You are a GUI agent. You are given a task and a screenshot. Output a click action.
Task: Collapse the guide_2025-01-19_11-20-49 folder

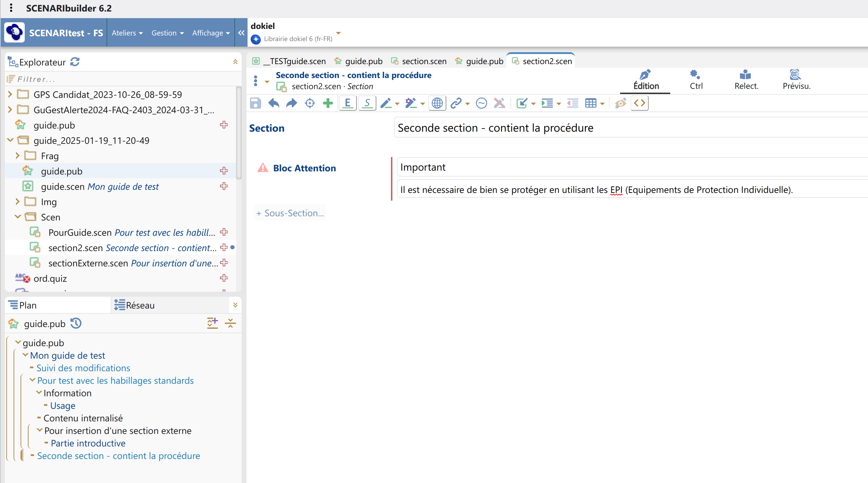coord(10,140)
